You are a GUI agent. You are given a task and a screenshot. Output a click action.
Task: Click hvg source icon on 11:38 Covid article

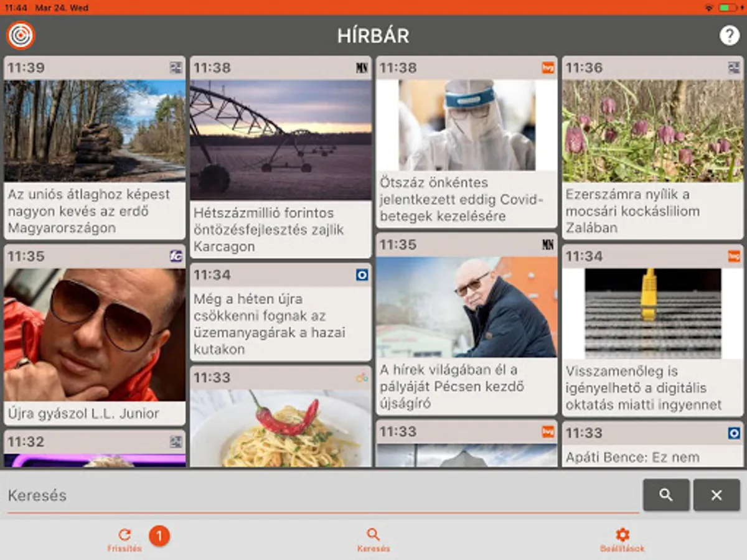[x=548, y=68]
